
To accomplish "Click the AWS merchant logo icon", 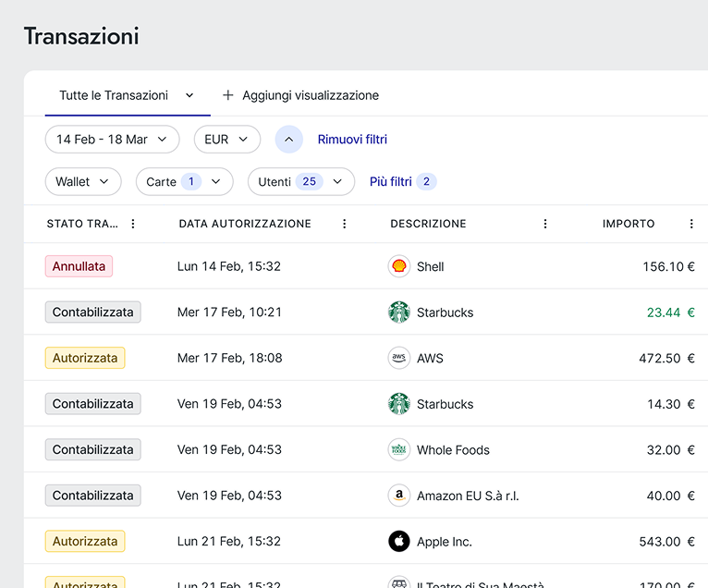I will (398, 358).
